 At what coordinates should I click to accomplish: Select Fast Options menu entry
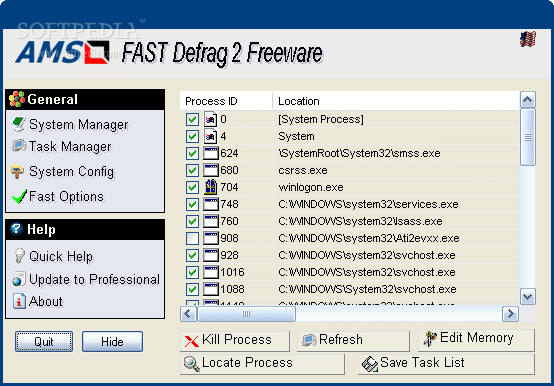tap(66, 196)
